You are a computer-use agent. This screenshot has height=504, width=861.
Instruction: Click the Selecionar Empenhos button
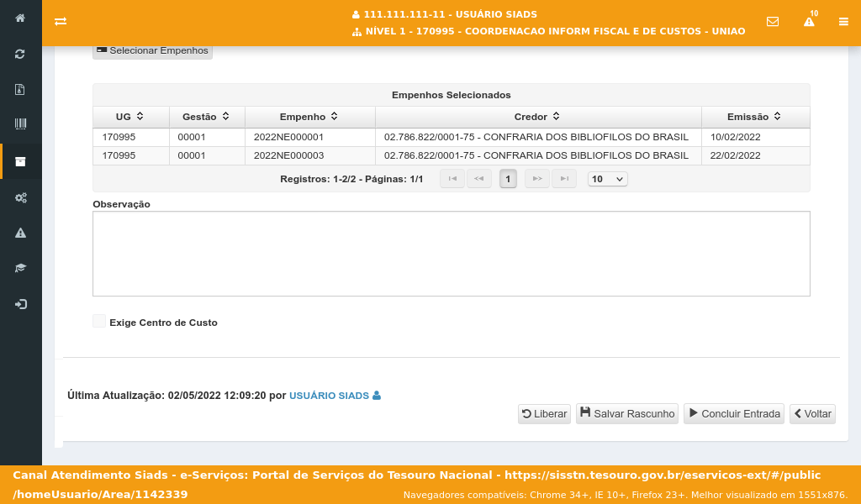pyautogui.click(x=153, y=51)
